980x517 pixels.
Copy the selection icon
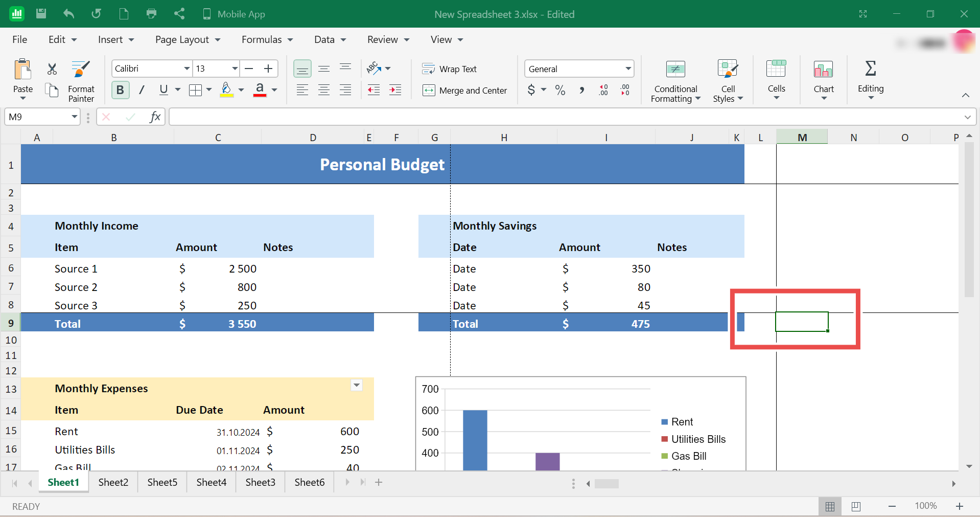[x=52, y=91]
